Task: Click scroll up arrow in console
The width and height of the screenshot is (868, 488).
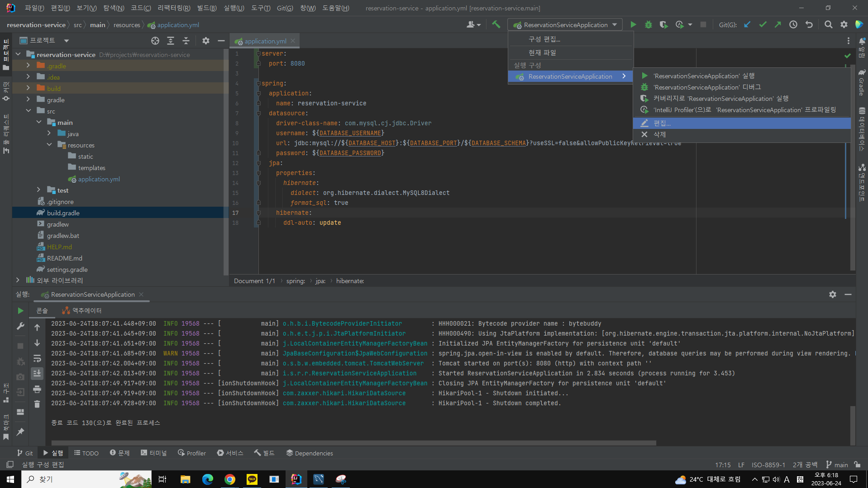Action: click(37, 327)
